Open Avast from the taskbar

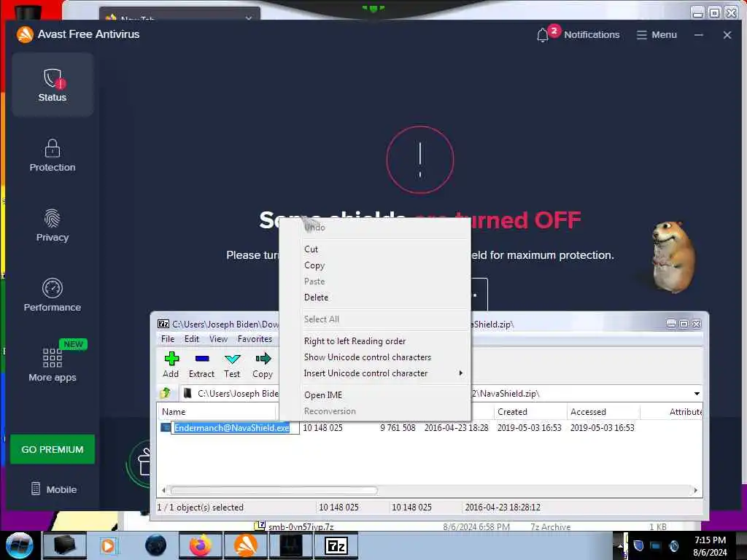246,545
